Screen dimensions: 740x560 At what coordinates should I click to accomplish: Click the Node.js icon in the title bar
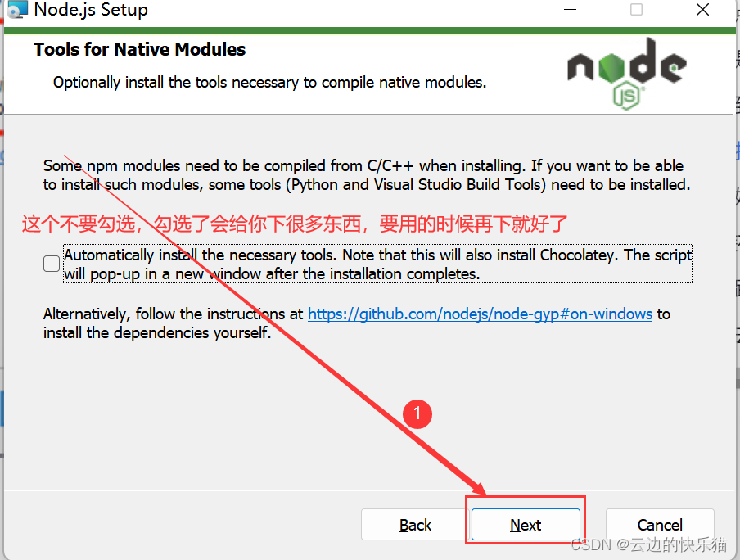coord(15,11)
